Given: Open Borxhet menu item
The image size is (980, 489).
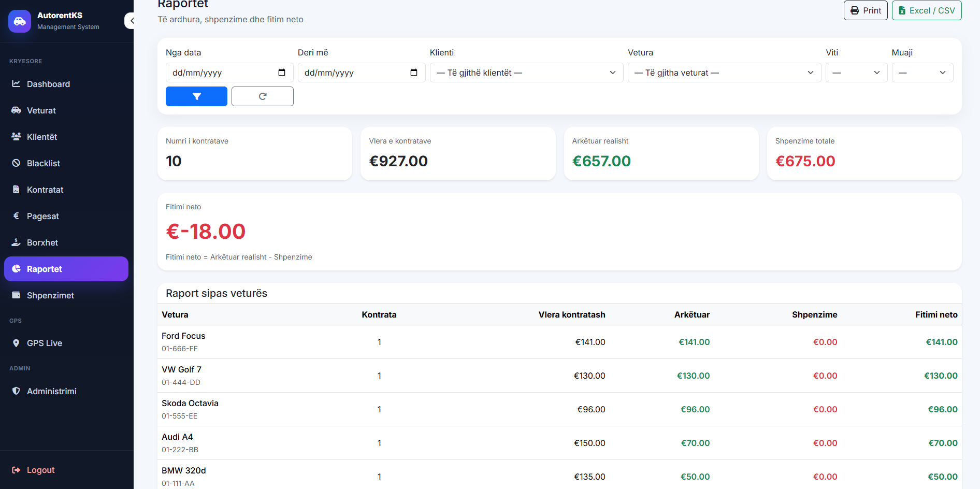Looking at the screenshot, I should coord(66,242).
